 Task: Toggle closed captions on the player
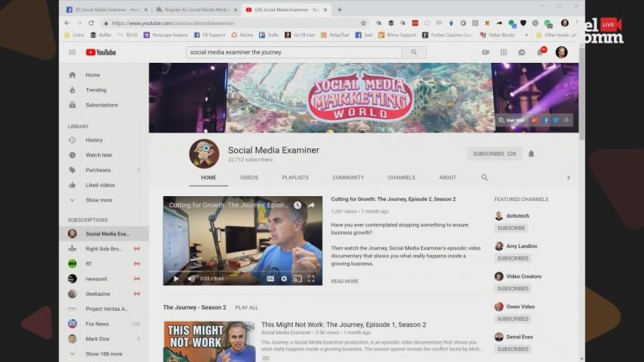(270, 279)
